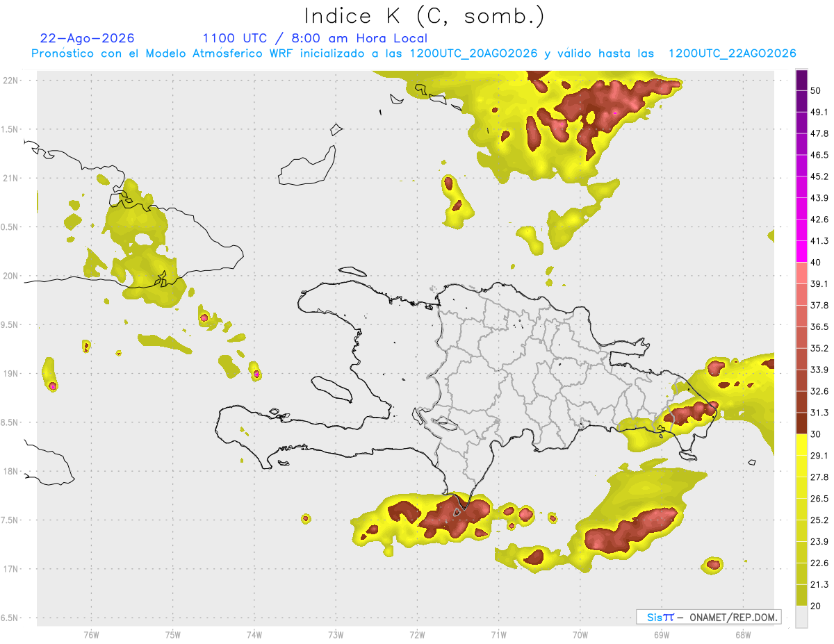Click the '45.2' legend value
This screenshot has width=834, height=644.
819,176
